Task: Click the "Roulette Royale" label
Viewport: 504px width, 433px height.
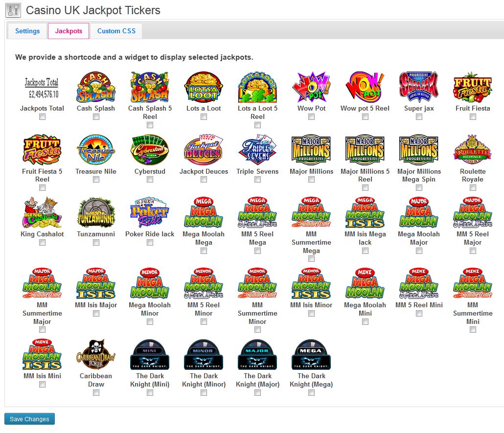Action: pyautogui.click(x=473, y=175)
